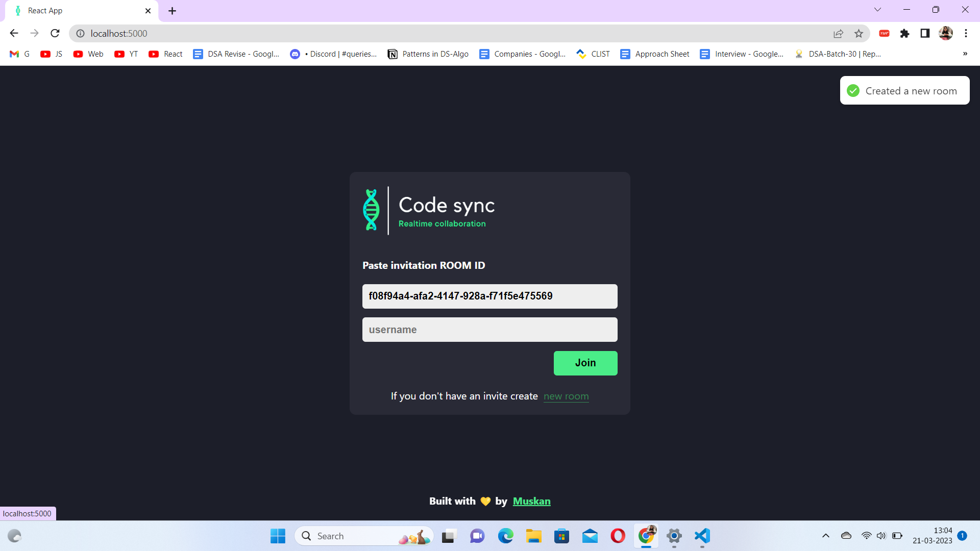Bookmark this page using the star icon
Viewport: 980px width, 551px height.
click(x=859, y=33)
